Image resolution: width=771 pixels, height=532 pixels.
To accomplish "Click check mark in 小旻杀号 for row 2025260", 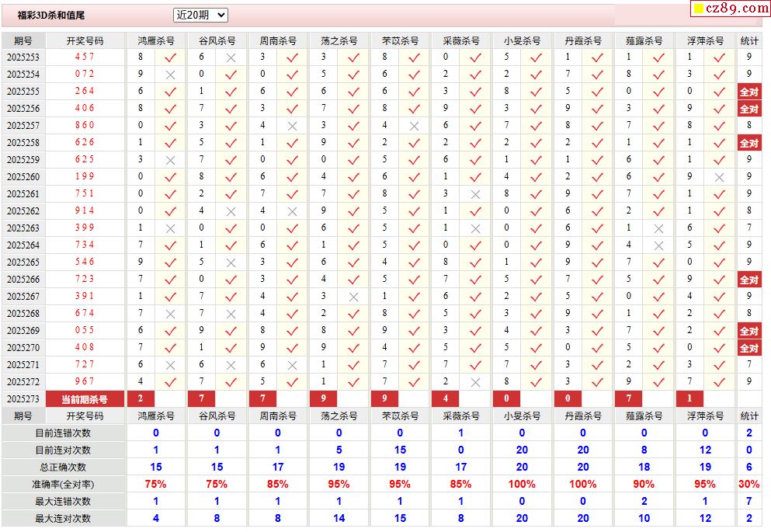I will point(536,177).
